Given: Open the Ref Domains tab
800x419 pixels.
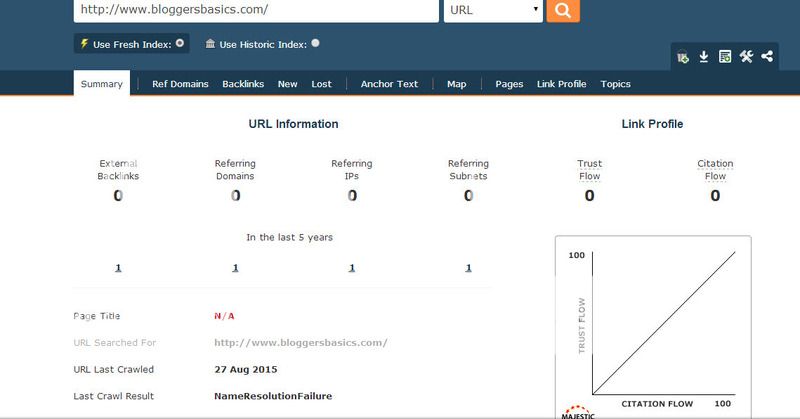Looking at the screenshot, I should tap(180, 84).
